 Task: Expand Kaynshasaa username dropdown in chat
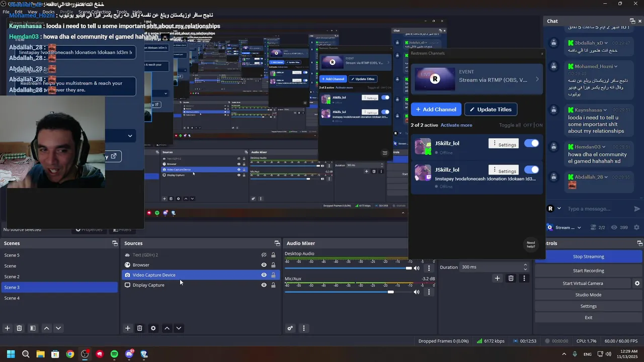605,110
